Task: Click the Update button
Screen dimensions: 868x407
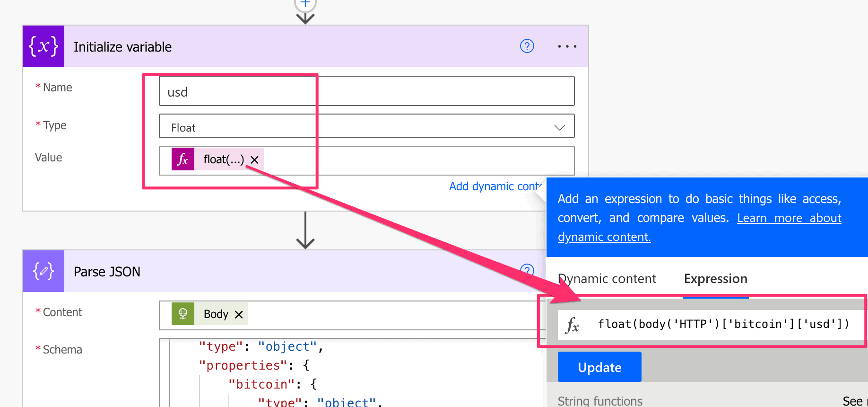Action: point(599,367)
